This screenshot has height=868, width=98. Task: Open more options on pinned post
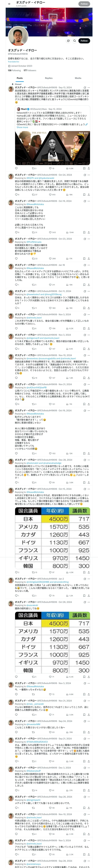(x=89, y=88)
